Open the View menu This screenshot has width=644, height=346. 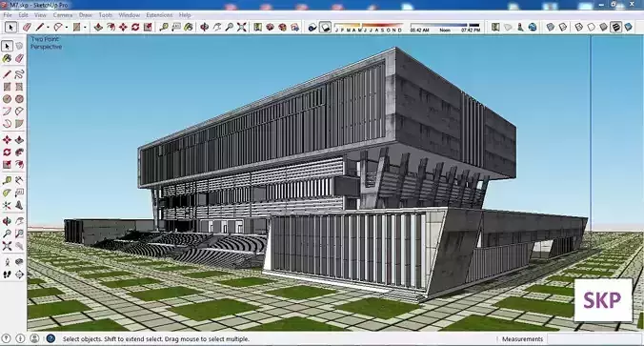pyautogui.click(x=40, y=15)
